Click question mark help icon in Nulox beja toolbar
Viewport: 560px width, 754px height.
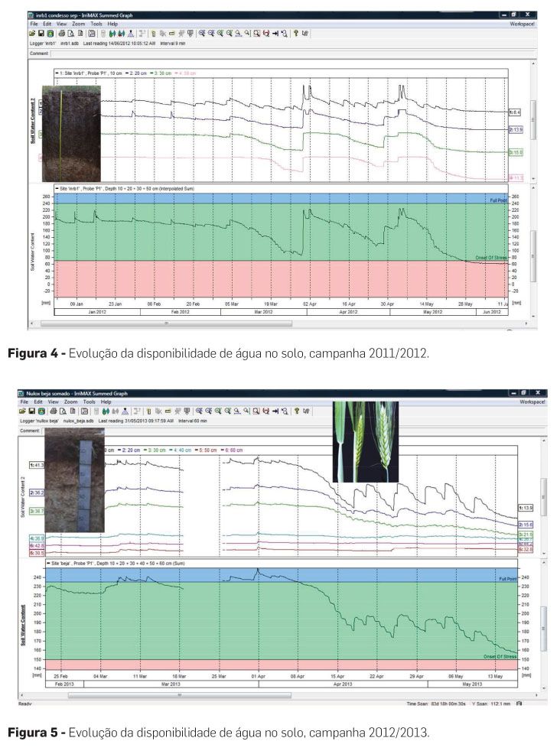pos(296,411)
